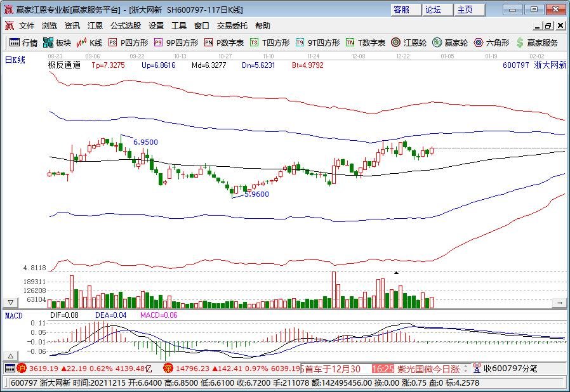Minimize the inner chart window

click(x=538, y=26)
